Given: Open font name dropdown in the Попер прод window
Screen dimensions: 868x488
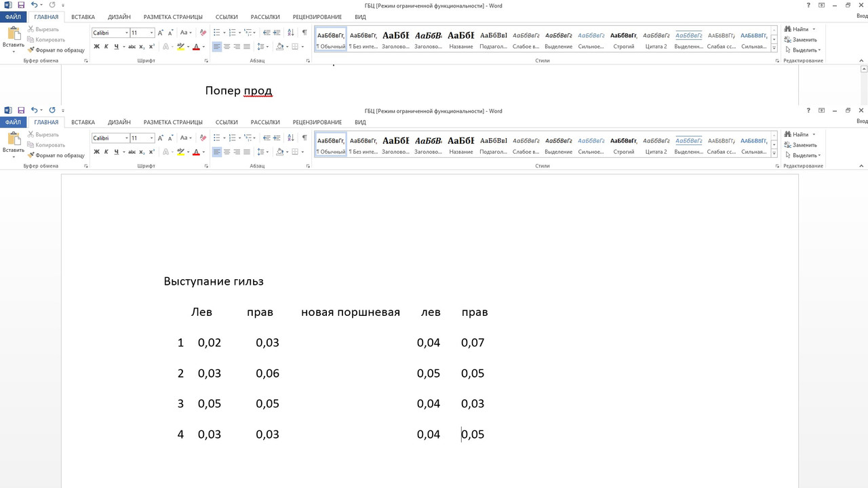Looking at the screenshot, I should [127, 33].
